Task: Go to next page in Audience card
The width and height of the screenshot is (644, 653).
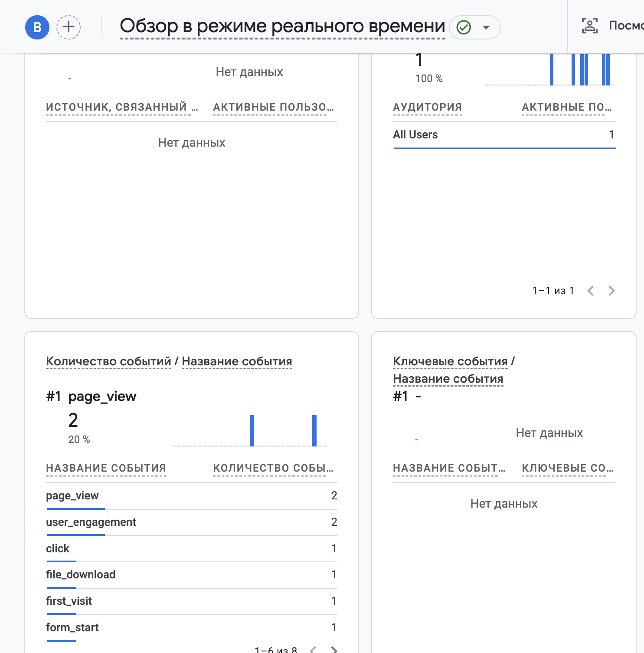Action: [x=611, y=291]
